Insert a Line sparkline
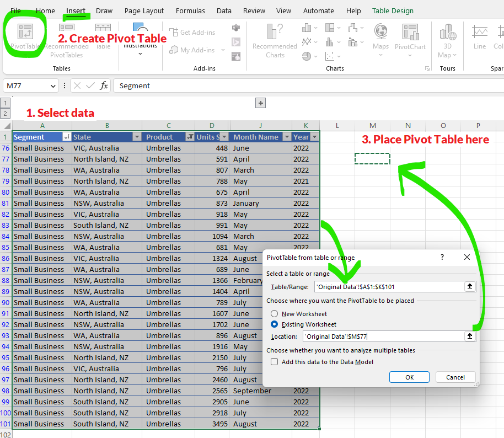Image resolution: width=504 pixels, height=438 pixels. [480, 33]
